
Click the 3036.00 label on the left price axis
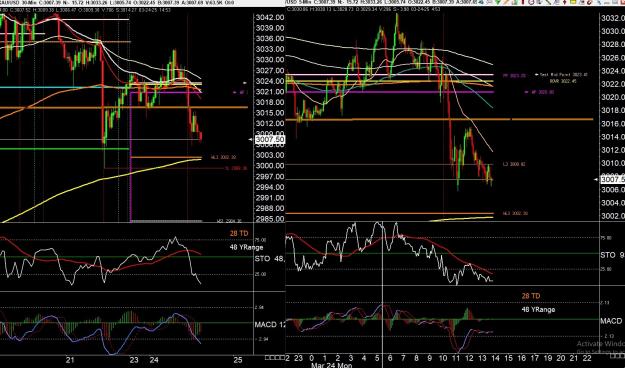tap(269, 39)
